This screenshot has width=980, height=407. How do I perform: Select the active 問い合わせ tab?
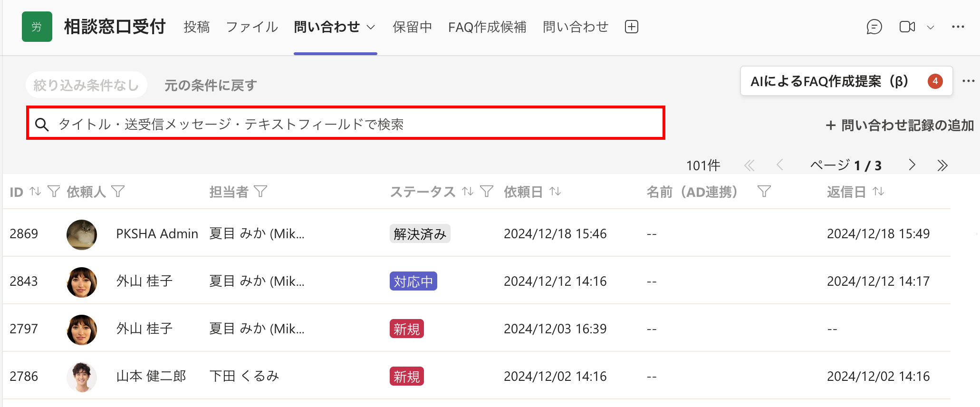pyautogui.click(x=327, y=27)
